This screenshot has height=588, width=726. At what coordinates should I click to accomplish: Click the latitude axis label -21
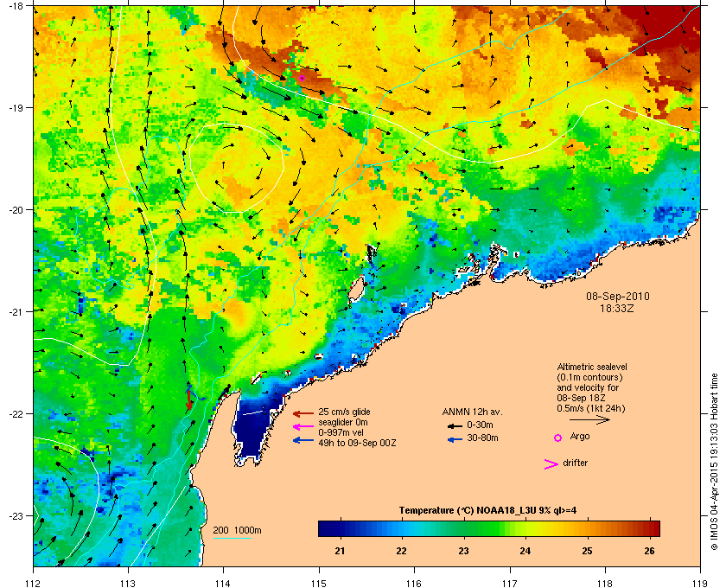[x=16, y=312]
